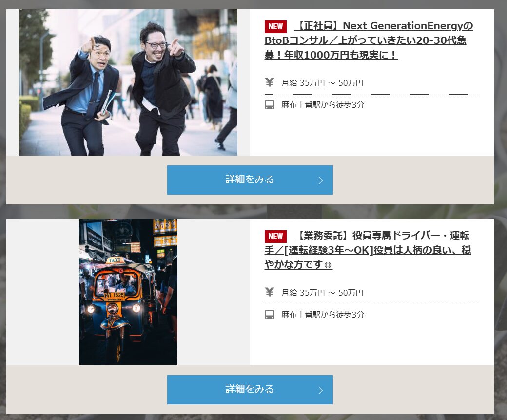Select the 月給 salary range on the driver listing

point(322,293)
